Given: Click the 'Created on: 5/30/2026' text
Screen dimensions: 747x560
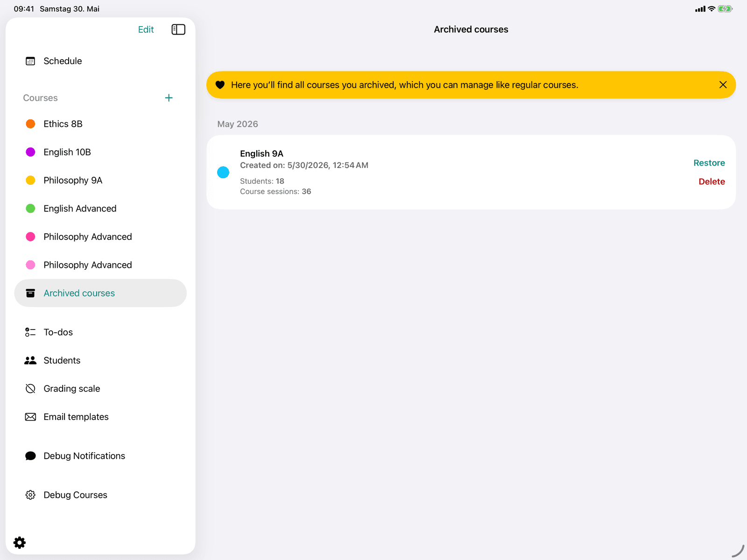Looking at the screenshot, I should [x=304, y=165].
